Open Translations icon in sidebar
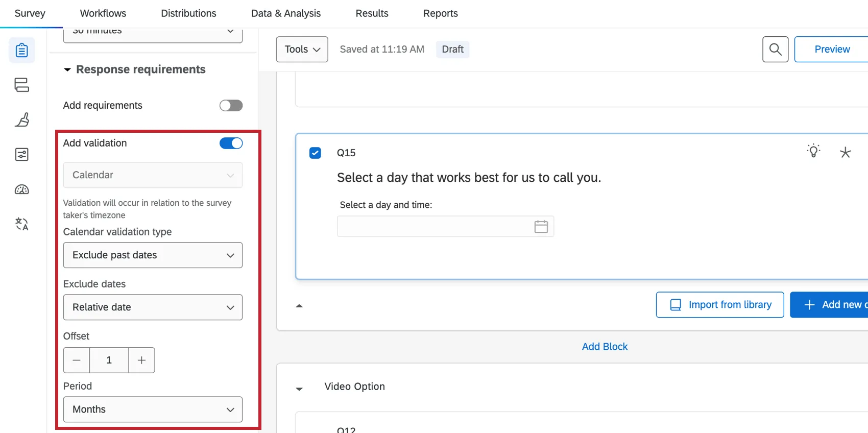Image resolution: width=868 pixels, height=433 pixels. (x=21, y=224)
